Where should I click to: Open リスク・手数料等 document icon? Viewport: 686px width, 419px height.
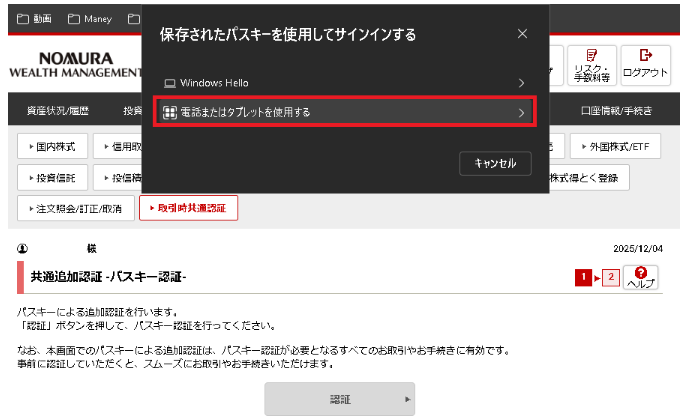[x=592, y=65]
